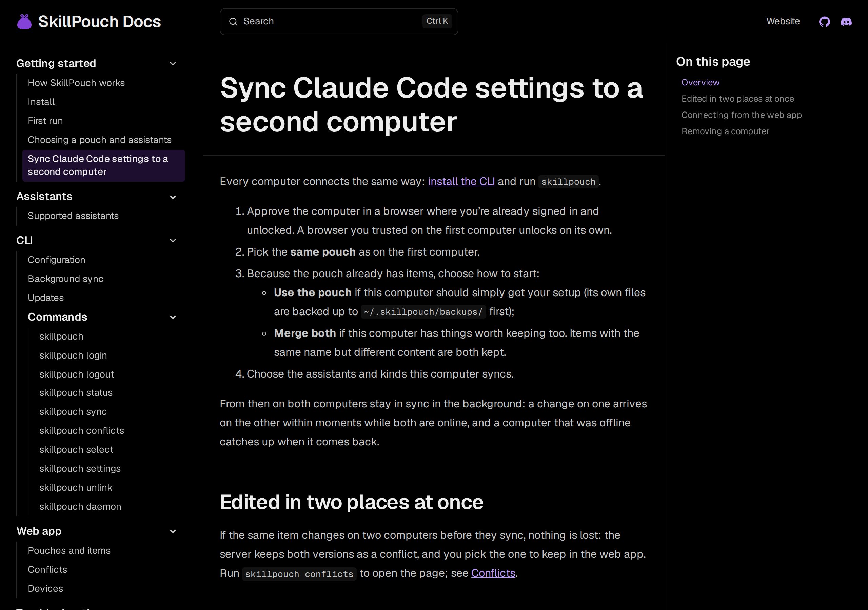Open skillpouch conflicts command page
Screen dimensions: 868x610
82,430
